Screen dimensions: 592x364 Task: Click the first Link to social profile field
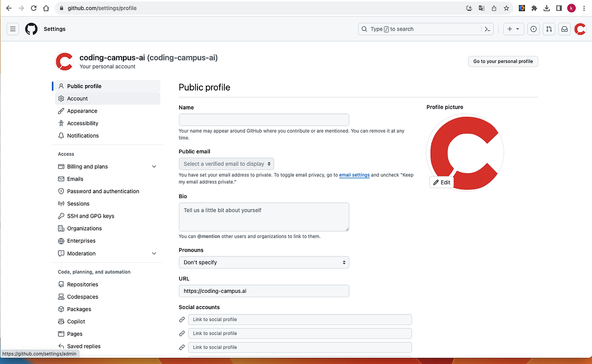[300, 320]
